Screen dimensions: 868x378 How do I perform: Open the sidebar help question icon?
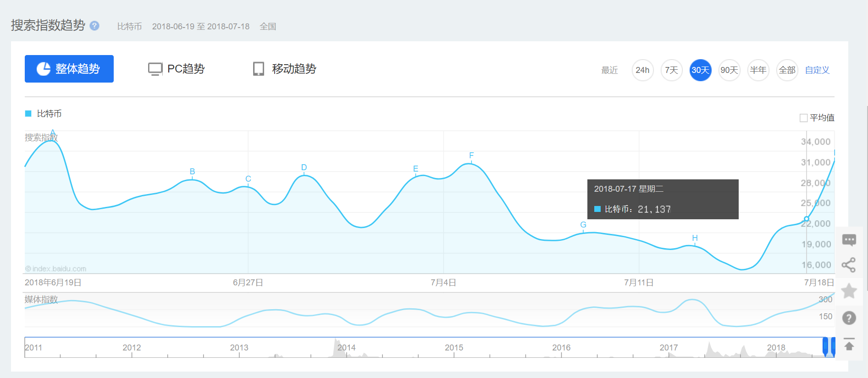click(849, 317)
